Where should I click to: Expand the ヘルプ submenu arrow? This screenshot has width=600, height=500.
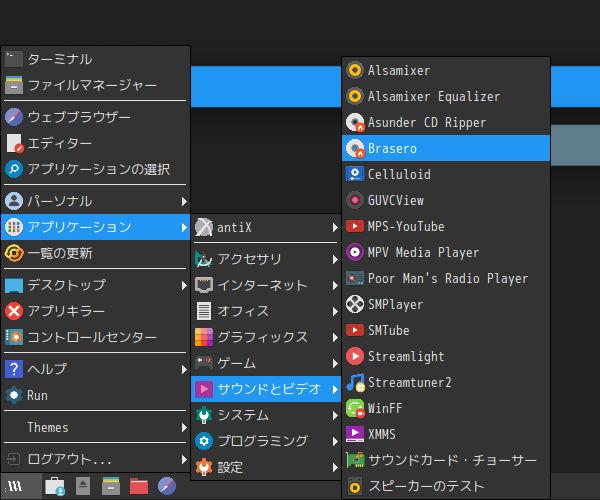coord(184,369)
